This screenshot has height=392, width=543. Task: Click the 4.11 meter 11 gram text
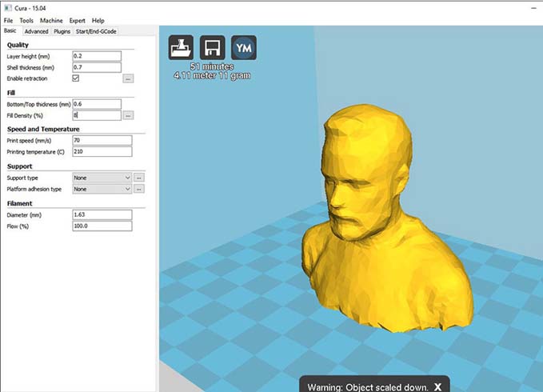coord(212,75)
